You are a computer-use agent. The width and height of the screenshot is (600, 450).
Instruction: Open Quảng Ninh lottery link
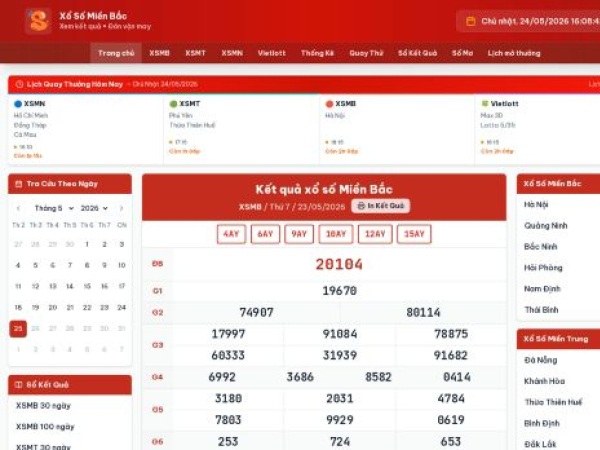(x=546, y=226)
